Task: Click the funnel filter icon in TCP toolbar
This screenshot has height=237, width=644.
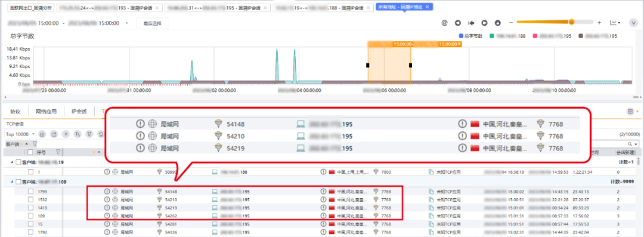Action: point(89,134)
